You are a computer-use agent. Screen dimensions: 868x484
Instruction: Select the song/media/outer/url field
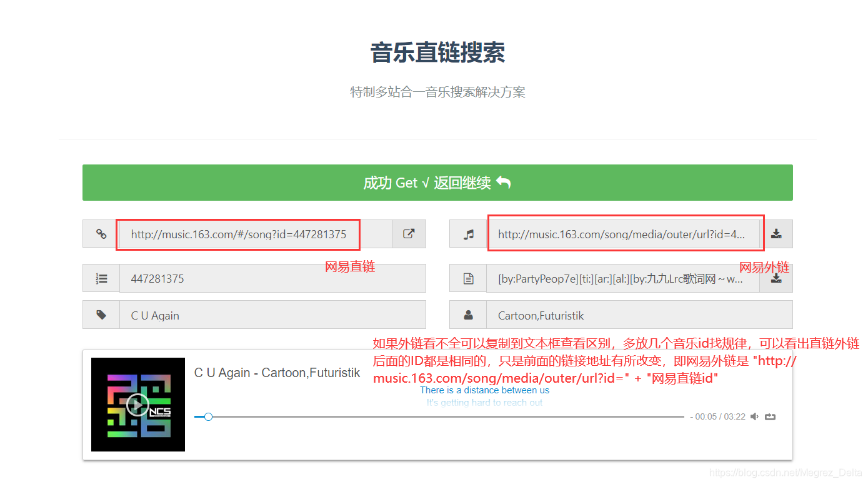point(623,234)
